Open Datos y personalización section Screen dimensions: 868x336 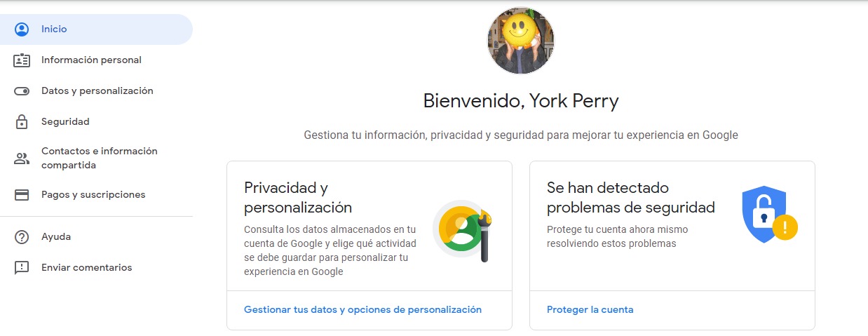click(x=96, y=91)
